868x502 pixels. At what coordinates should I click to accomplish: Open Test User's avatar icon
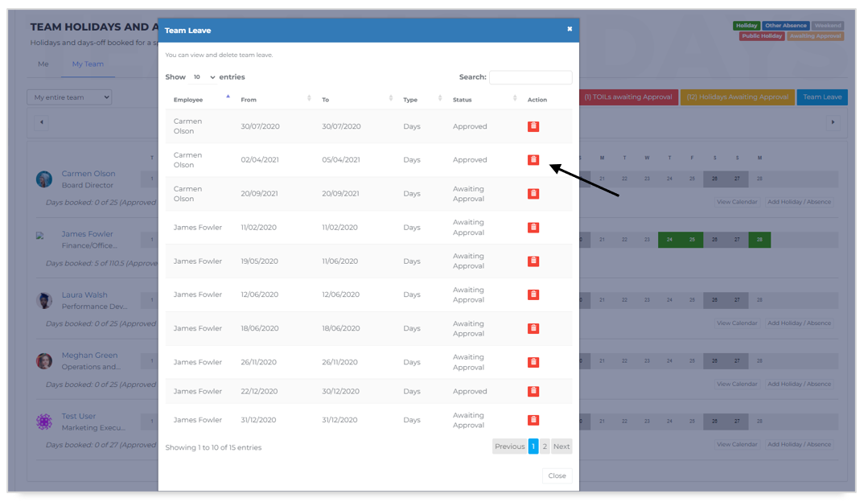pos(44,422)
